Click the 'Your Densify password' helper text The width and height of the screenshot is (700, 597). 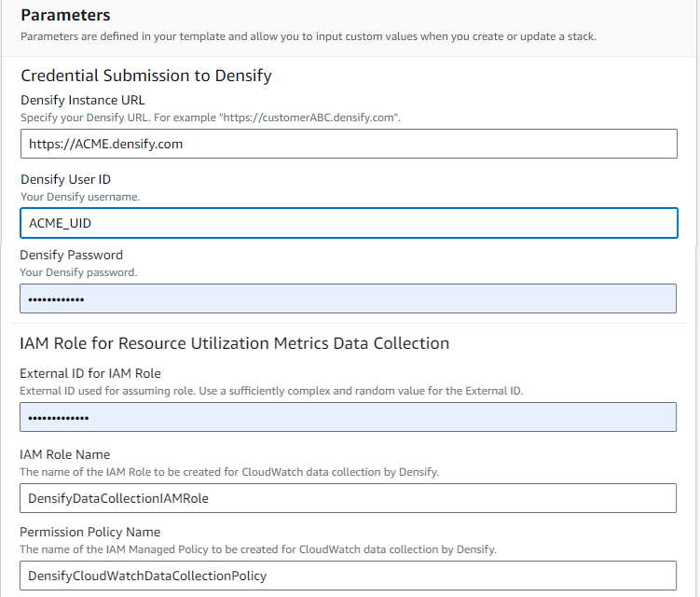[x=78, y=272]
